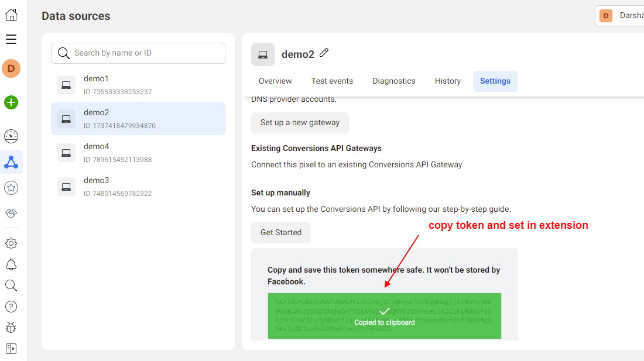Switch to the Test events tab
The width and height of the screenshot is (644, 361).
[x=332, y=81]
